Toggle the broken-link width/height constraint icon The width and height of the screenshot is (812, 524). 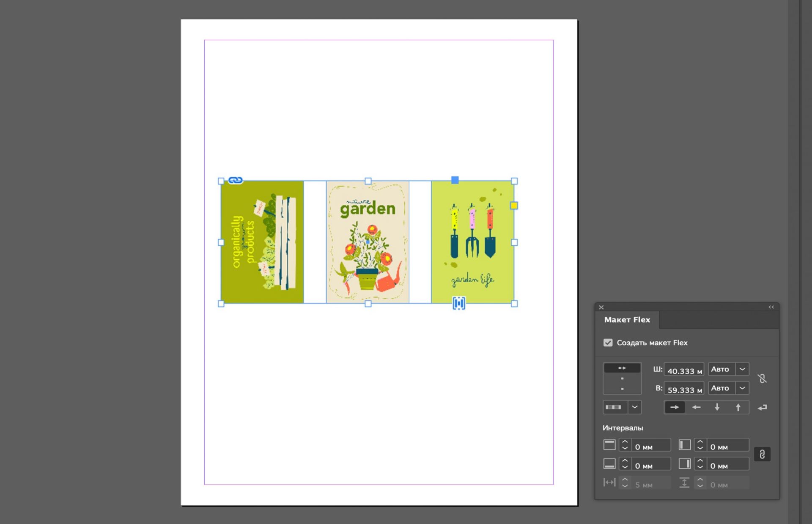click(x=762, y=379)
